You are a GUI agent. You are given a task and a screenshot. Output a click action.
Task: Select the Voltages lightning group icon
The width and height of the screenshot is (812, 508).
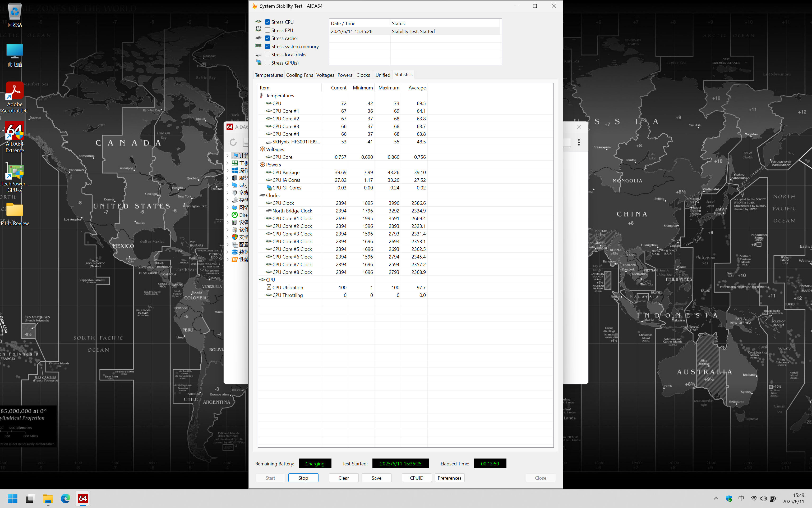point(262,149)
